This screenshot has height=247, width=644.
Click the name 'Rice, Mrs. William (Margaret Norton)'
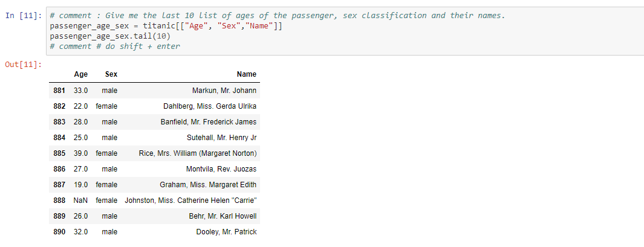click(198, 153)
